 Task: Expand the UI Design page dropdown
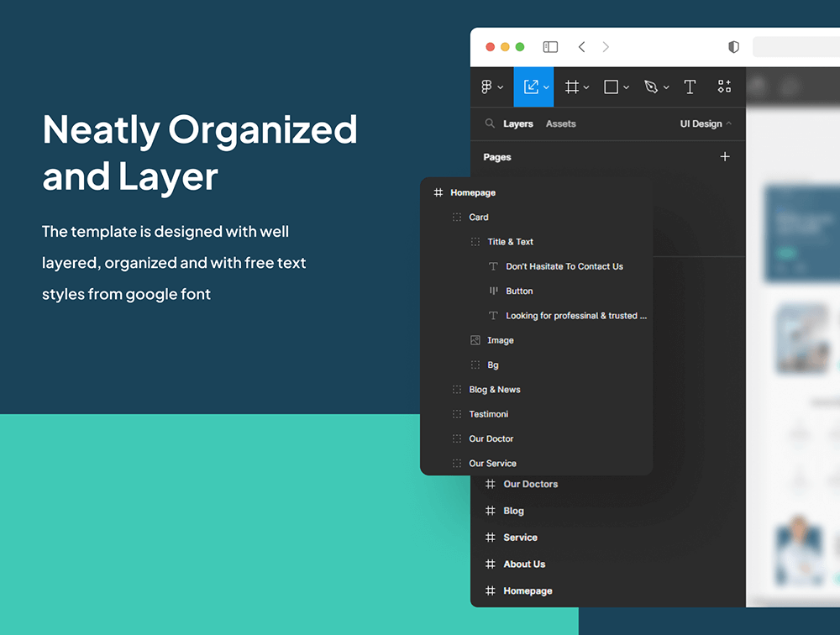pos(706,123)
